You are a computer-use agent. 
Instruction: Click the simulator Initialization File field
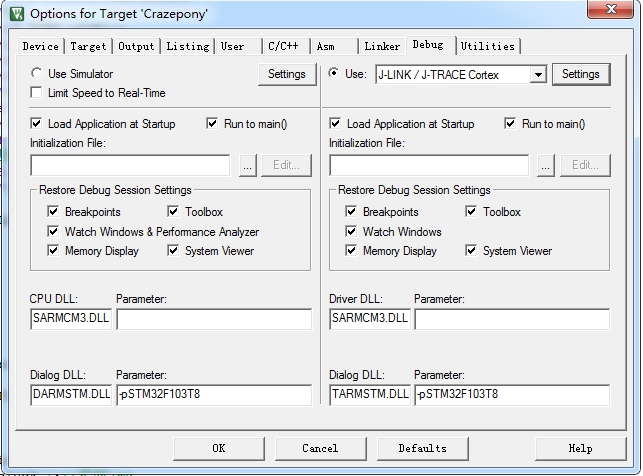(130, 166)
